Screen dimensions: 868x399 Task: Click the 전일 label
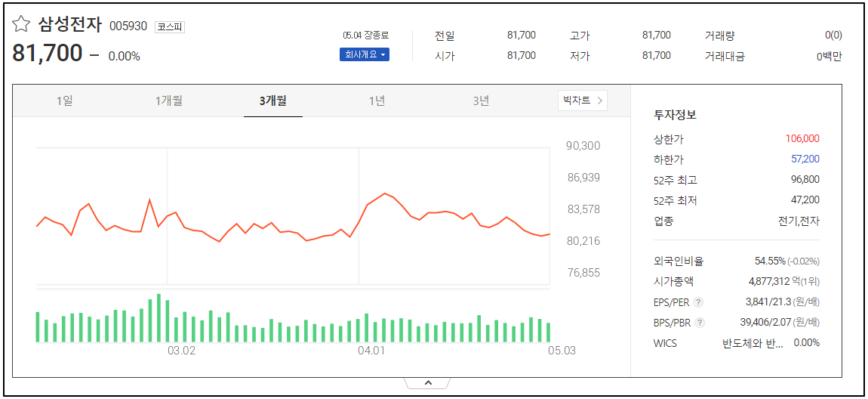pyautogui.click(x=445, y=36)
